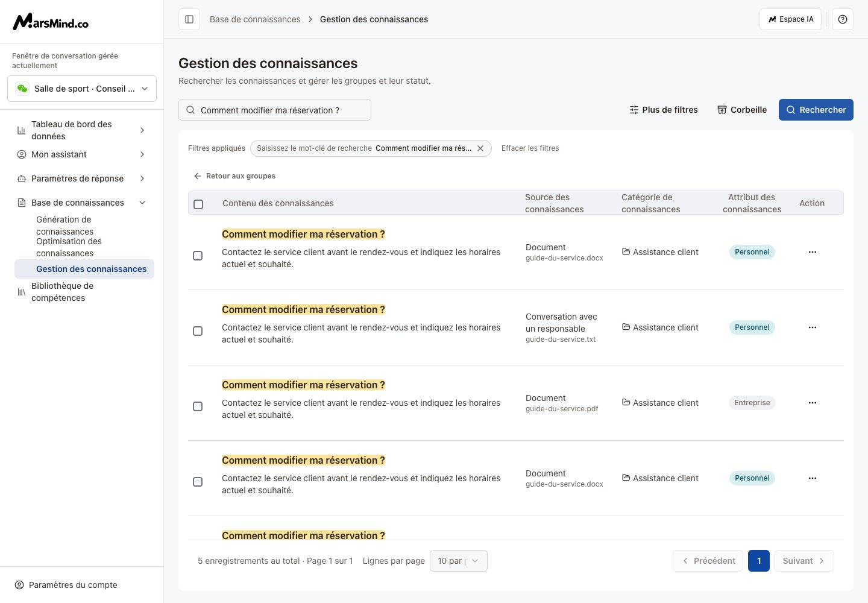Collapse the Base de connaissances chevron
This screenshot has height=603, width=868.
tap(142, 203)
